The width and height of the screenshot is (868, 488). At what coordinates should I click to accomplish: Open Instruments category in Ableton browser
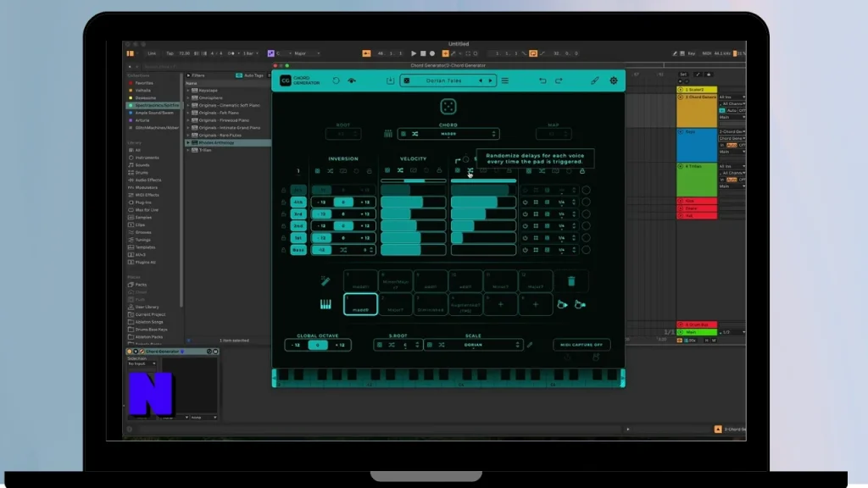[147, 158]
